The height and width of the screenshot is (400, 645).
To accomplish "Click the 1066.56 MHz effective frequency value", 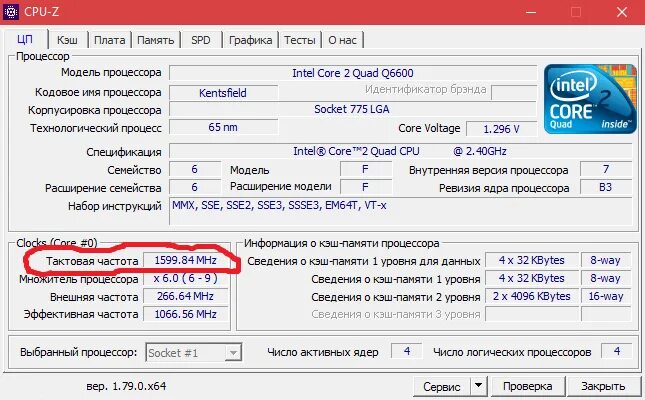I will point(186,314).
